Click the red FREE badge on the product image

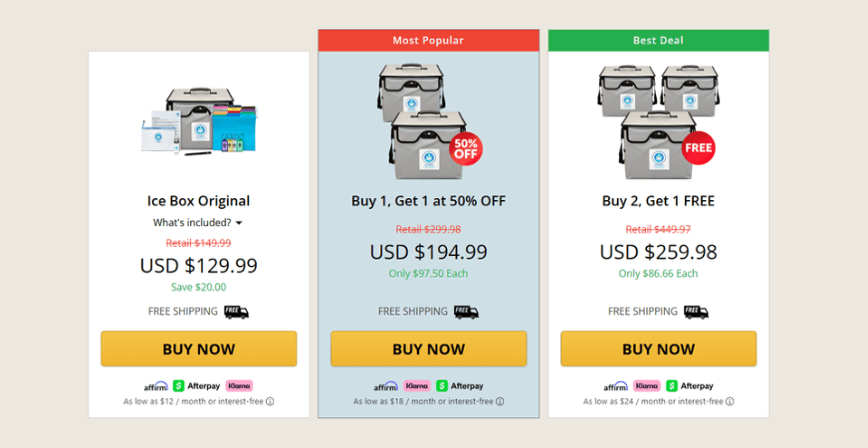coord(698,147)
